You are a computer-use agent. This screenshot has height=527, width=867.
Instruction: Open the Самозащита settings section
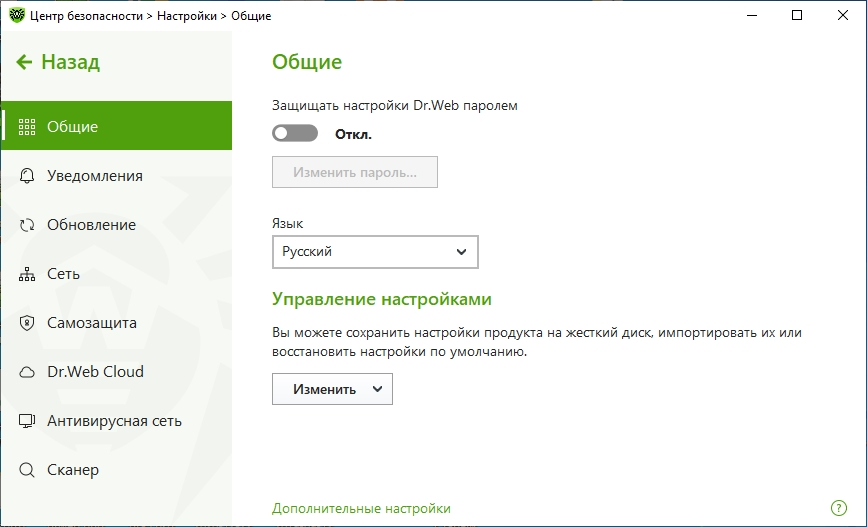(116, 323)
